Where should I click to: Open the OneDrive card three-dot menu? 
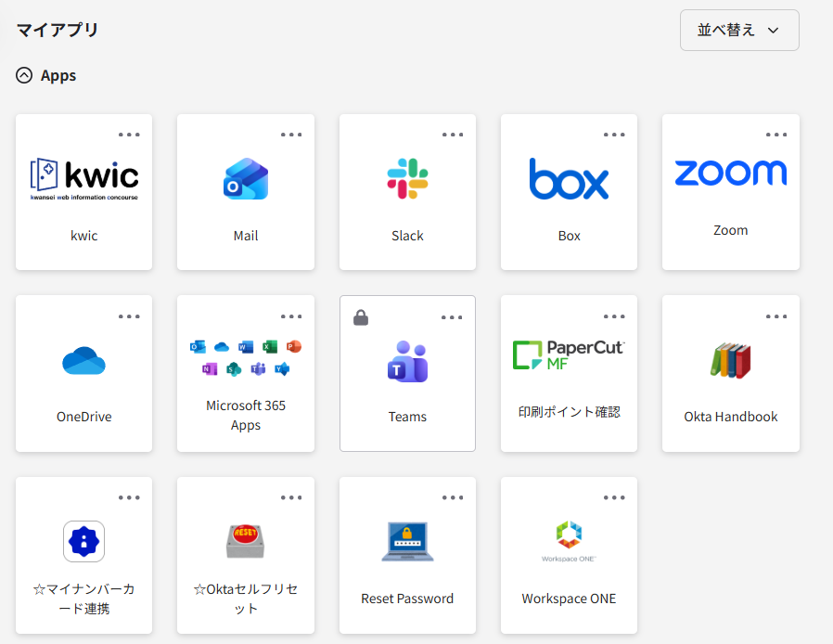[x=129, y=316]
